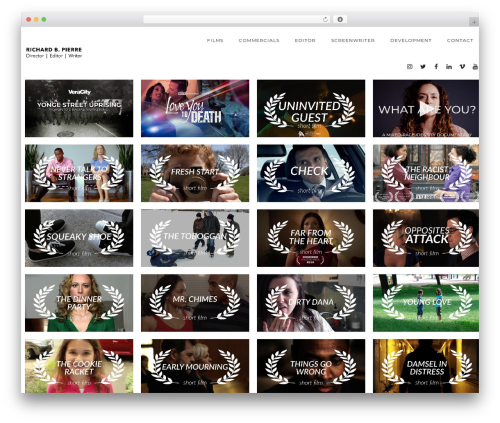Open The Cookie Racket short film
500x423 pixels.
[79, 366]
